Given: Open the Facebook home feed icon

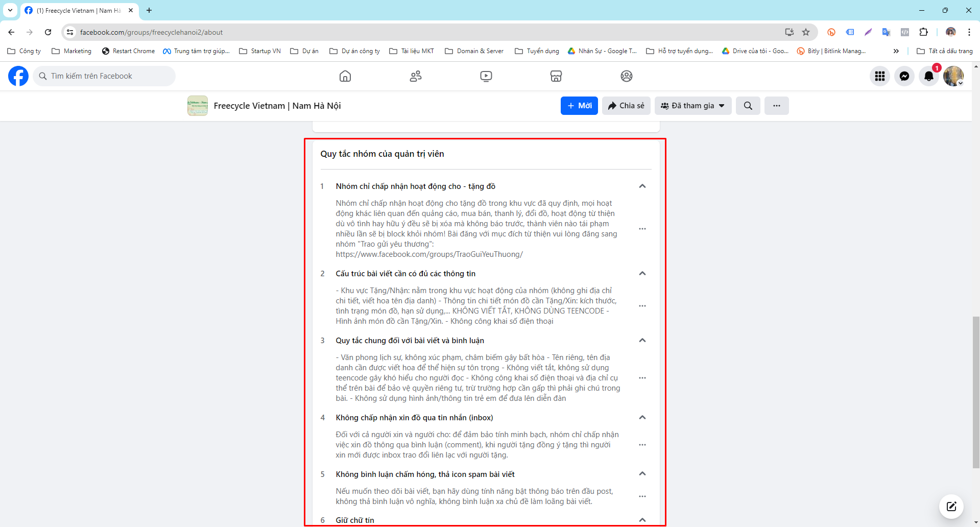Looking at the screenshot, I should pos(345,76).
